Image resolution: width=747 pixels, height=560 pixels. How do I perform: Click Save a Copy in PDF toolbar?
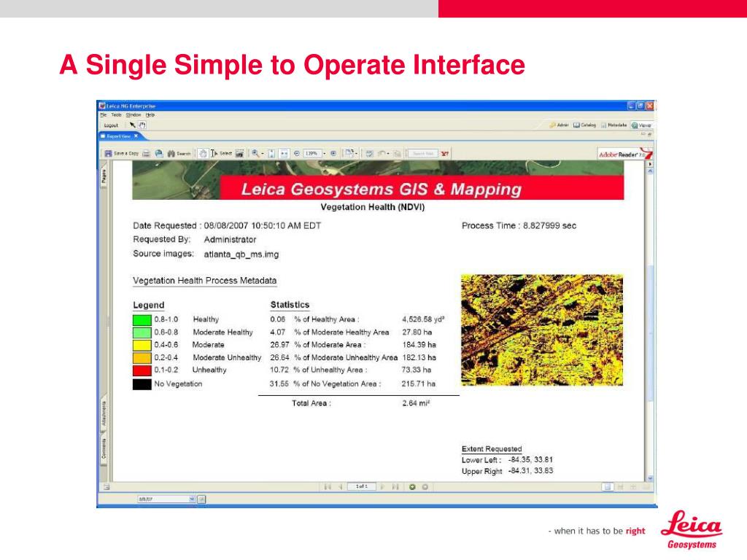pyautogui.click(x=122, y=153)
